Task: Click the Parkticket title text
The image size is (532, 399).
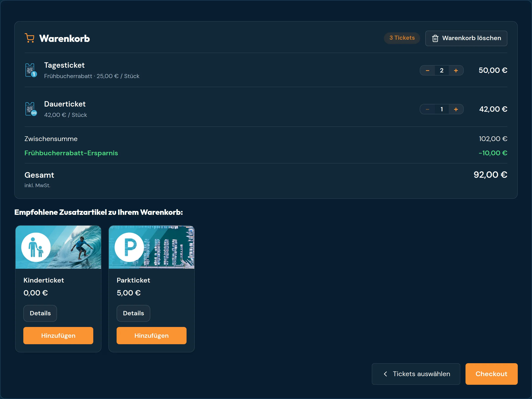Action: (133, 280)
